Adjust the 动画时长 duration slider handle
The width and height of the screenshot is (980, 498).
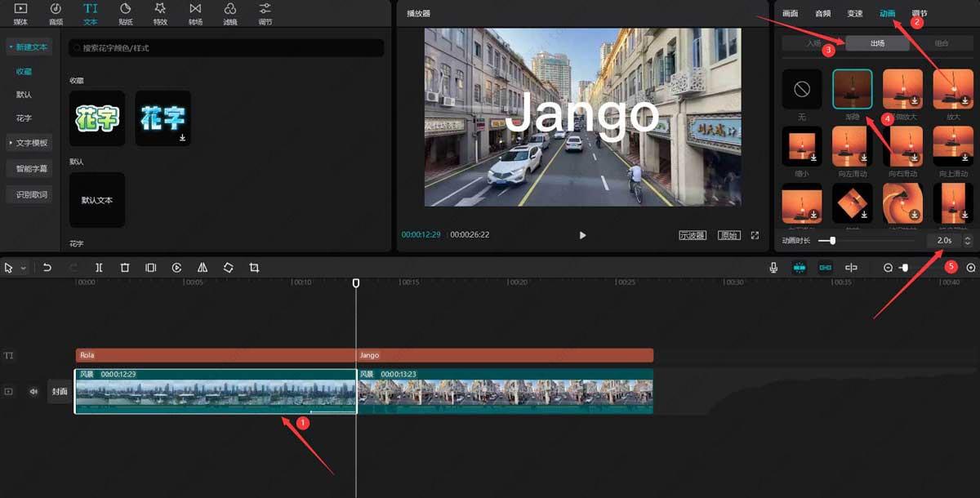click(x=832, y=241)
